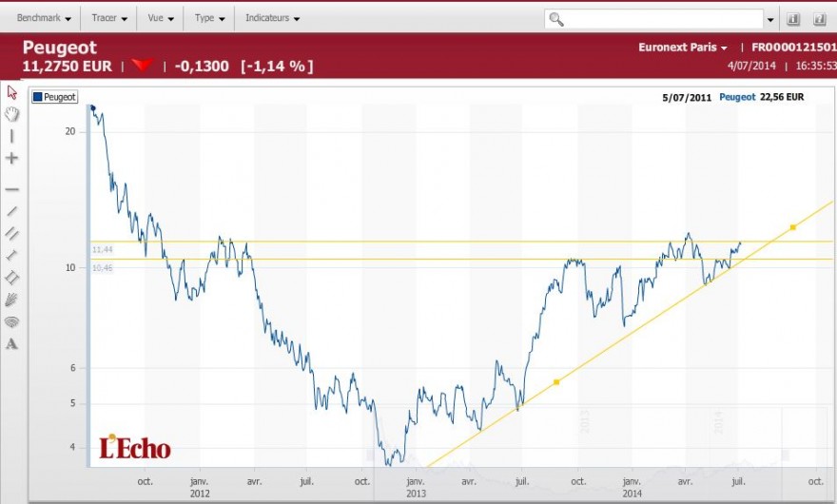This screenshot has width=837, height=504.
Task: Click the janv. 2012 axis label
Action: point(199,488)
